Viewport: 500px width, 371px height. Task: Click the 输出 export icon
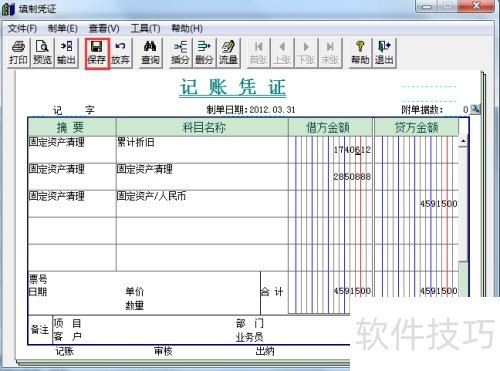(x=66, y=53)
